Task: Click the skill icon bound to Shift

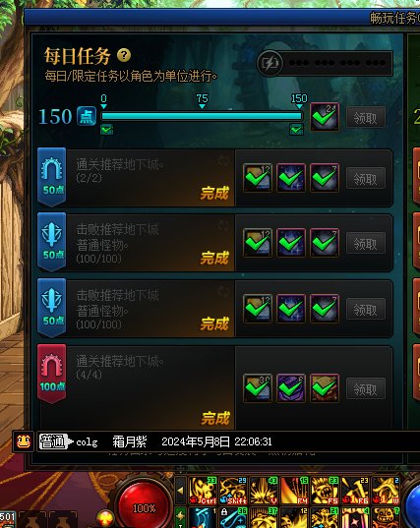Action: pos(233,491)
